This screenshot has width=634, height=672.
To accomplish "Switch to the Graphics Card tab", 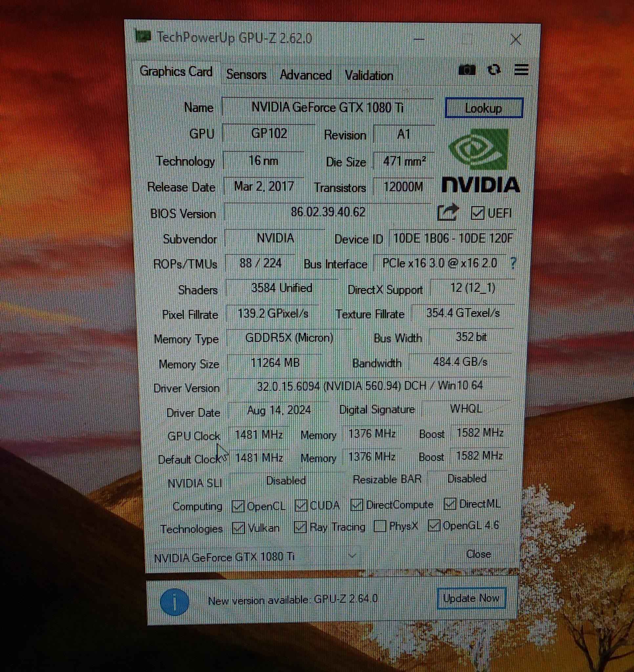I will click(x=176, y=71).
